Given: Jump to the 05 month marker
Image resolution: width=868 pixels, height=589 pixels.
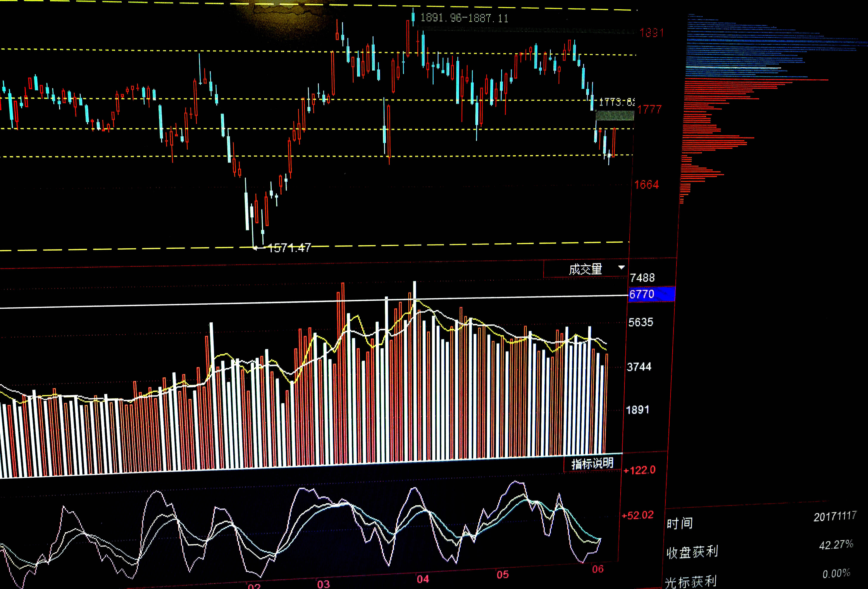Looking at the screenshot, I should point(503,574).
